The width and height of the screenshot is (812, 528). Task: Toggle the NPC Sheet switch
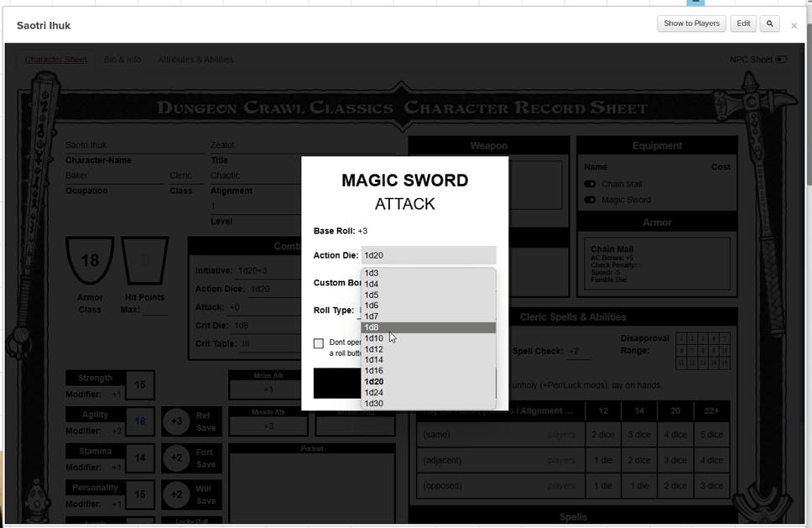pos(781,60)
